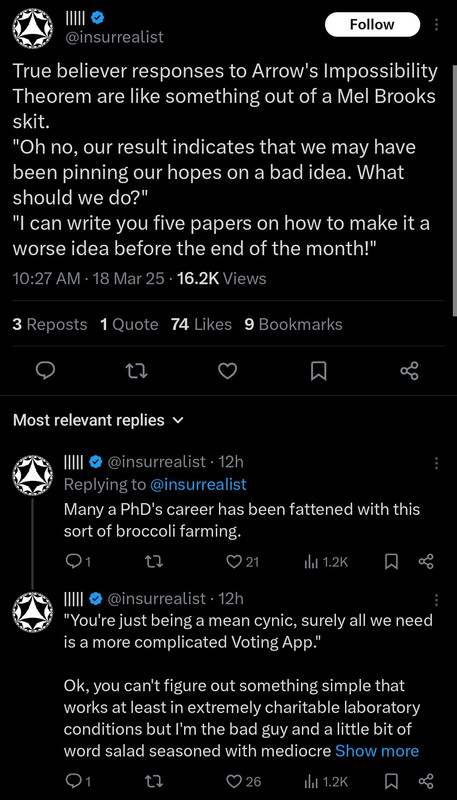Reply to the main Arrow's Theorem post

(x=46, y=371)
